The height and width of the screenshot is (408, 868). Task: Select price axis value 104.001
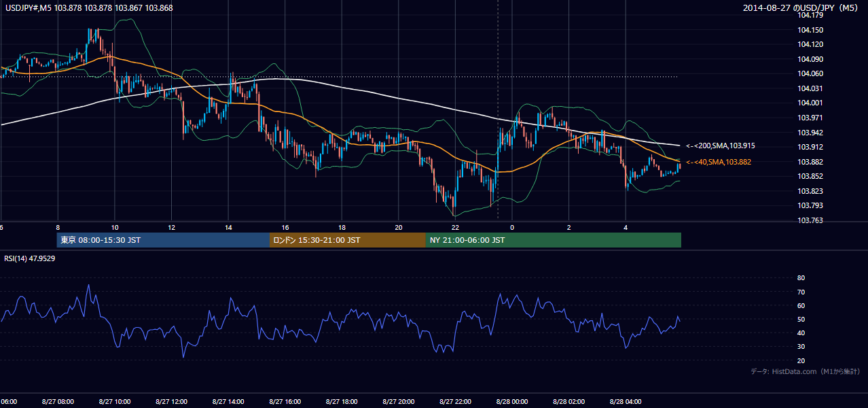pos(810,103)
